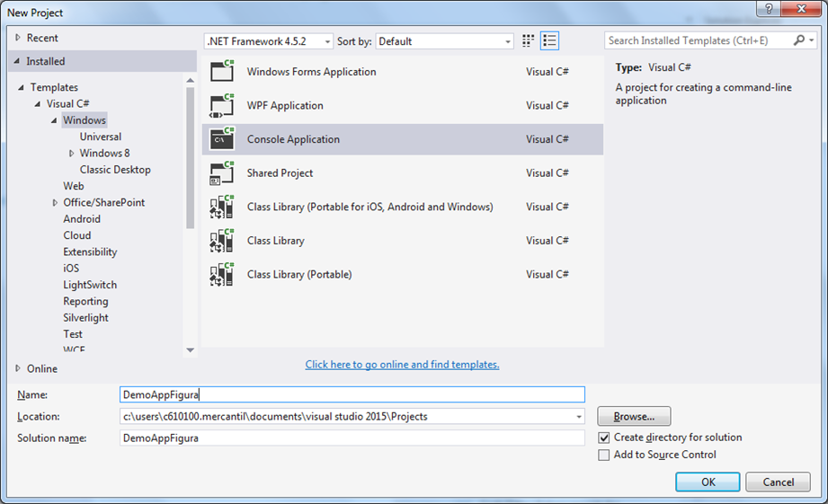The width and height of the screenshot is (828, 504).
Task: Collapse the Visual C# tree node
Action: click(38, 104)
